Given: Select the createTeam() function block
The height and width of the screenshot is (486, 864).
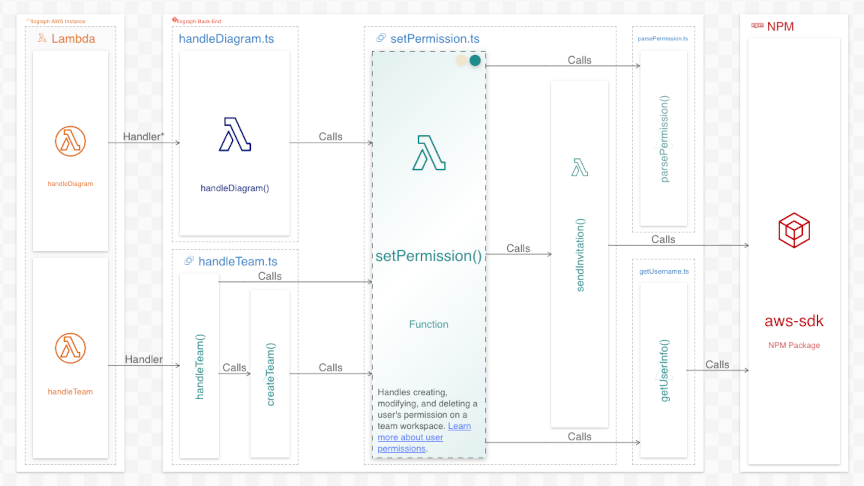Looking at the screenshot, I should [270, 374].
